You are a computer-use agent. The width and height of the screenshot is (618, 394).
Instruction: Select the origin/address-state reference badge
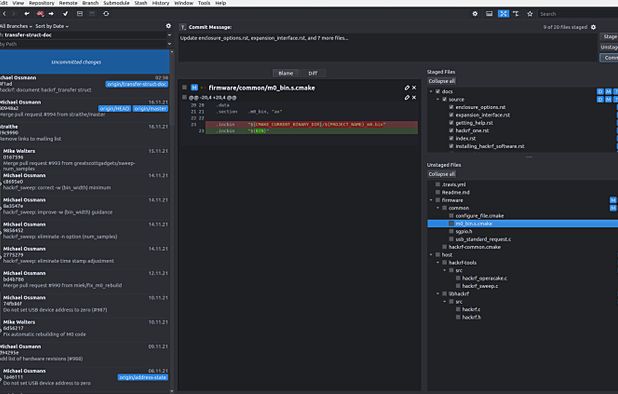(143, 377)
